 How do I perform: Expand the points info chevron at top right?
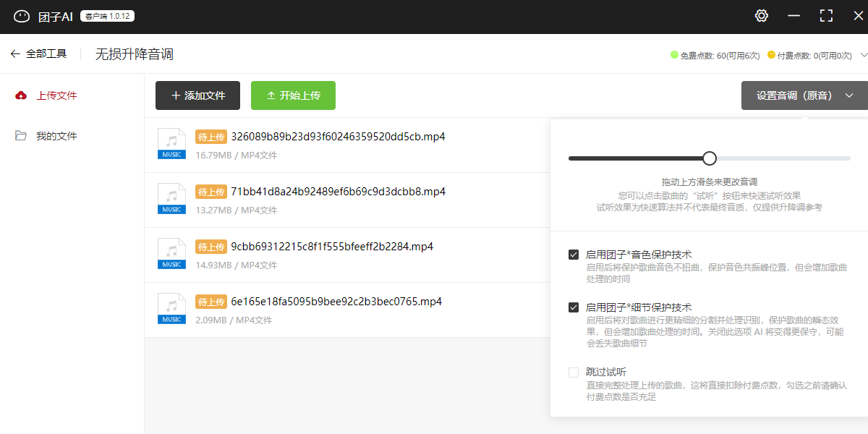[862, 54]
